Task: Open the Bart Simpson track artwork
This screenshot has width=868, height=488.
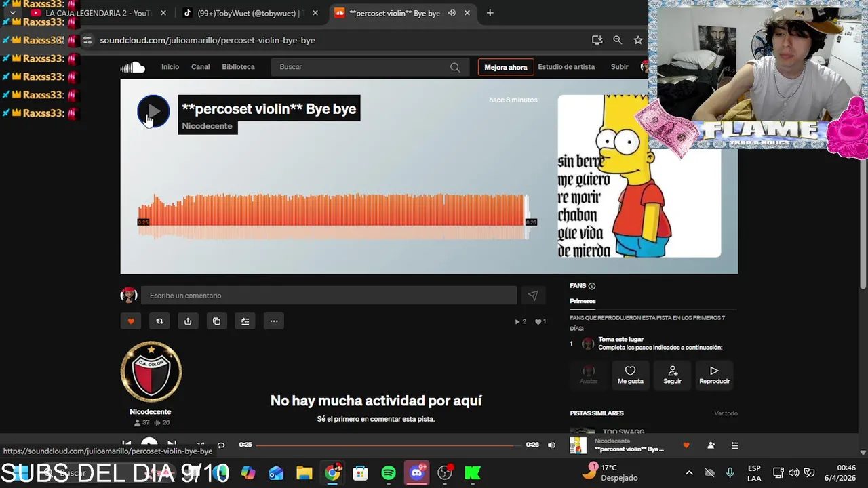Action: [x=639, y=176]
